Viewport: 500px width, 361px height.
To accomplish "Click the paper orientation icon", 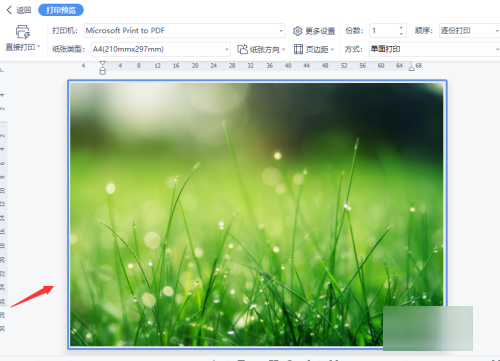I will pyautogui.click(x=242, y=49).
